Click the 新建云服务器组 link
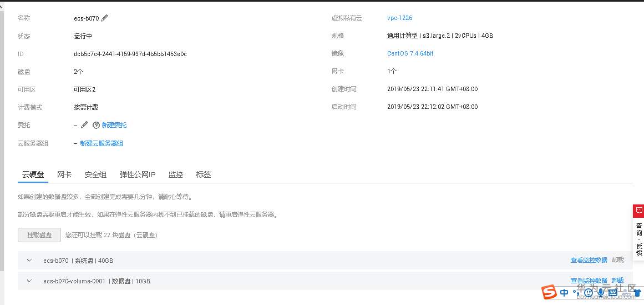 pyautogui.click(x=102, y=143)
